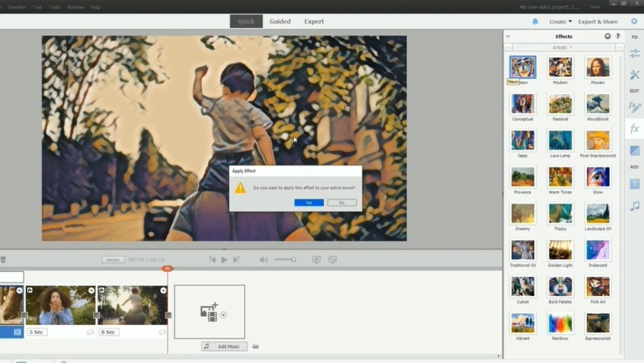The width and height of the screenshot is (644, 363).
Task: Pick the Post-Impressionist effect
Action: (x=597, y=140)
